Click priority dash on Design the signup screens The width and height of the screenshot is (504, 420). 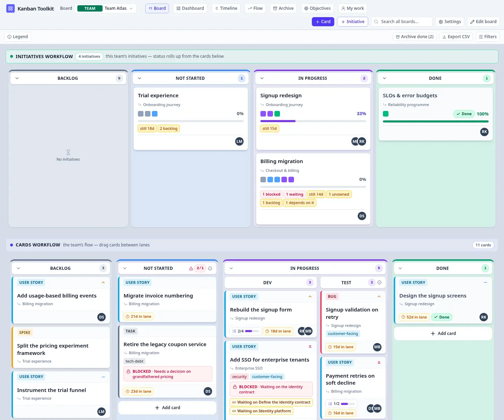[485, 282]
